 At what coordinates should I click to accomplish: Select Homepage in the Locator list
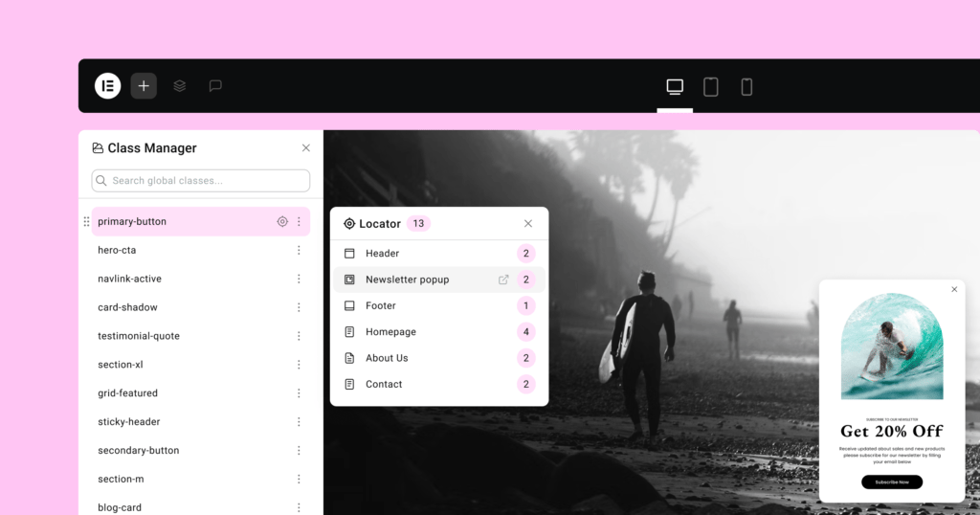390,332
